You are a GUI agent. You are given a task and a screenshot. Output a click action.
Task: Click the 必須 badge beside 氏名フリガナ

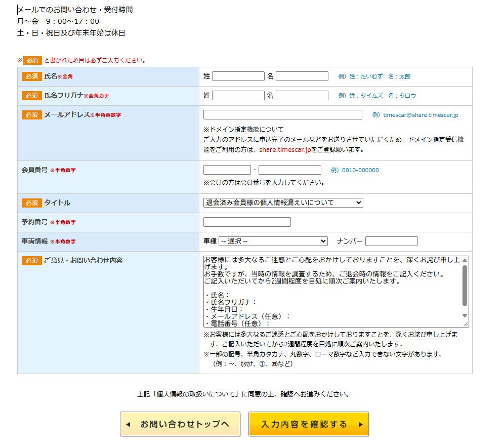pos(32,96)
